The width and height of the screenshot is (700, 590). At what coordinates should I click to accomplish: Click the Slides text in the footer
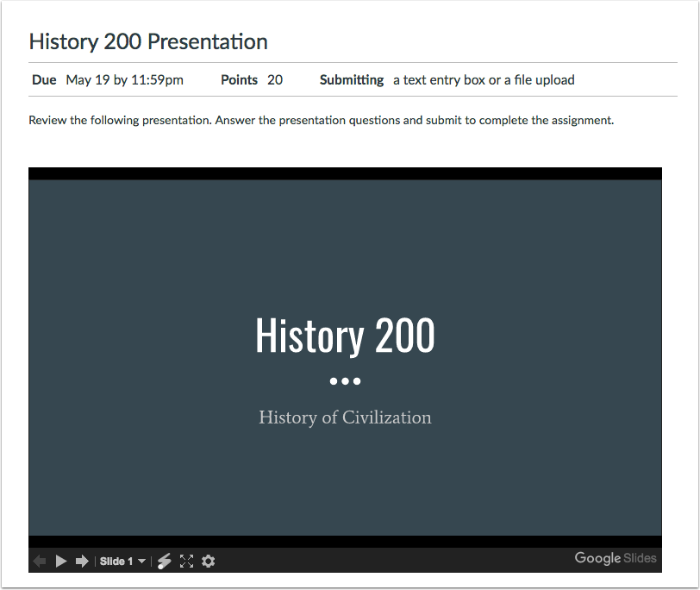639,558
